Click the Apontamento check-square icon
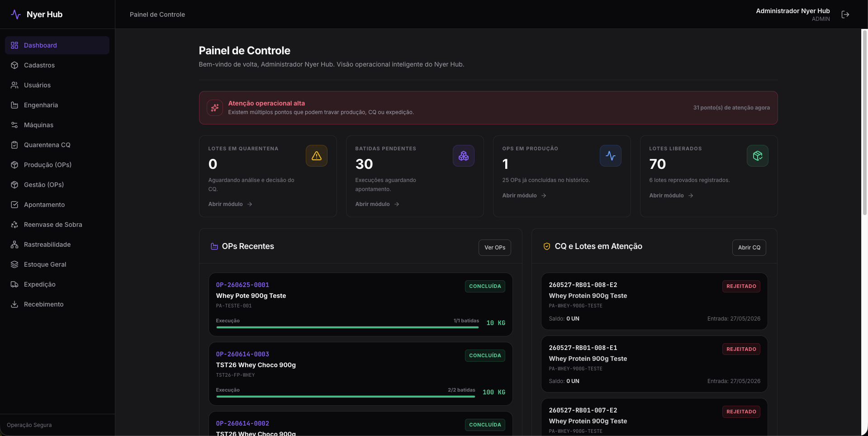868x436 pixels. tap(14, 205)
